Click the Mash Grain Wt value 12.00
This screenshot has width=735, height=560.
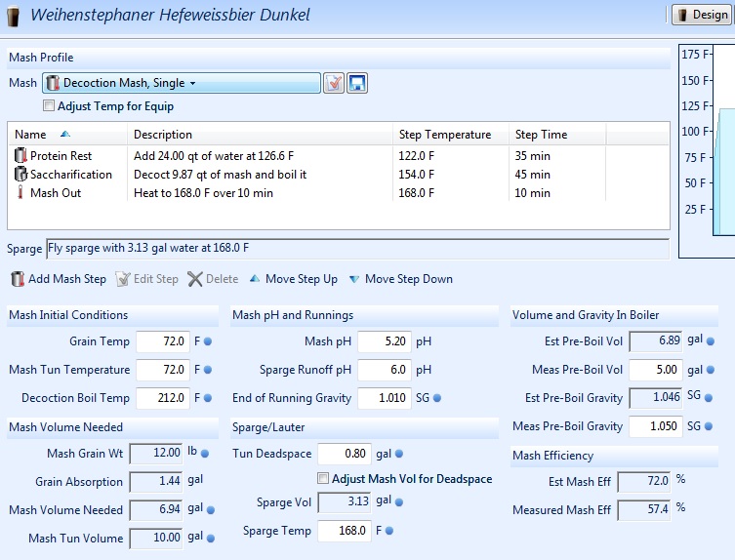[156, 454]
